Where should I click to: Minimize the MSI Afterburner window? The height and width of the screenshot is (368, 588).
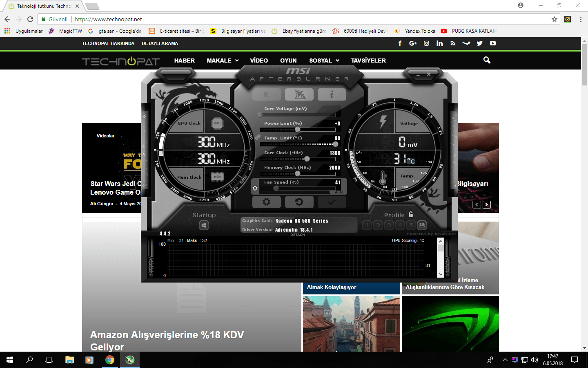click(418, 75)
